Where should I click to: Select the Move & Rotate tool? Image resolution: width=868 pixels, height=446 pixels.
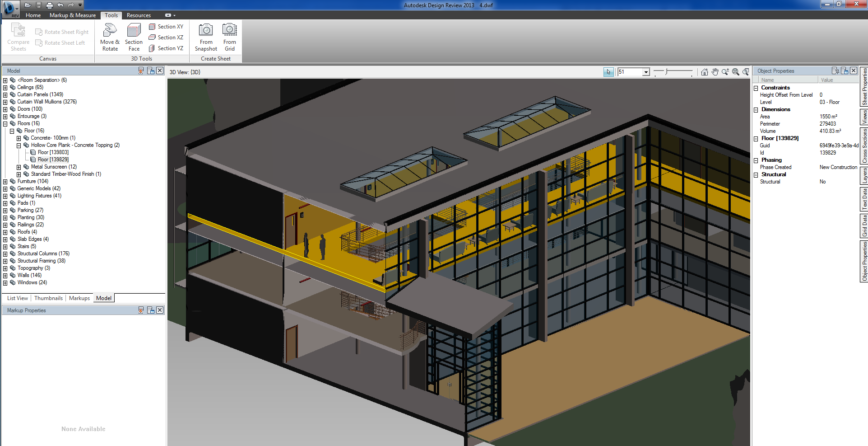pyautogui.click(x=110, y=37)
